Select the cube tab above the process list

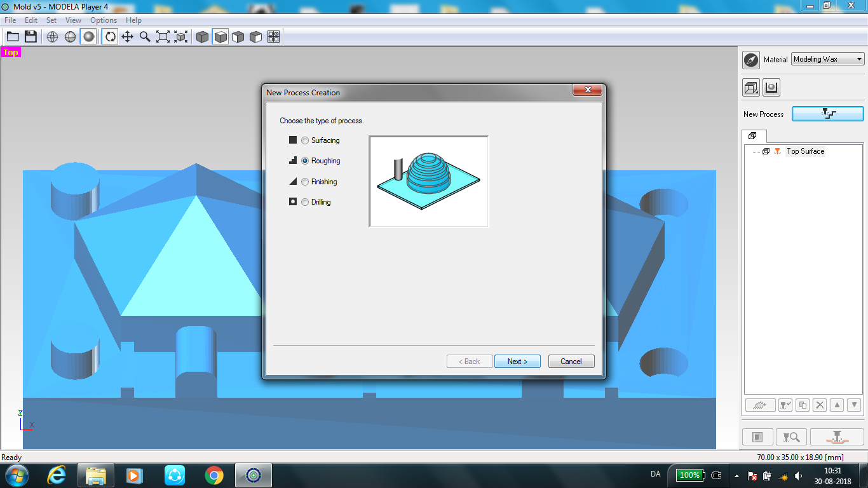(x=753, y=136)
